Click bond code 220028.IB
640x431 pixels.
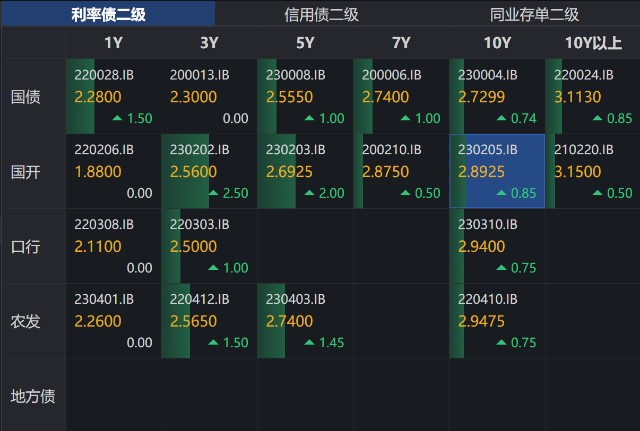(x=104, y=74)
